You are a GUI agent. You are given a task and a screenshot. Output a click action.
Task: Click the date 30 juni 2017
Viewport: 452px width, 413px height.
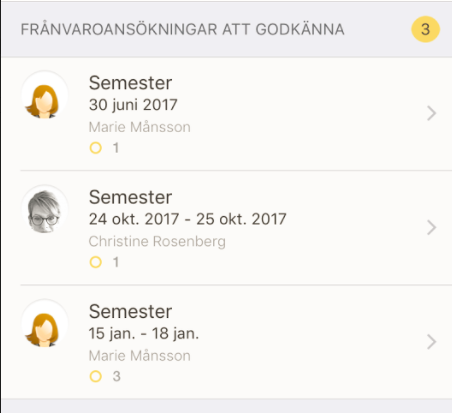133,105
